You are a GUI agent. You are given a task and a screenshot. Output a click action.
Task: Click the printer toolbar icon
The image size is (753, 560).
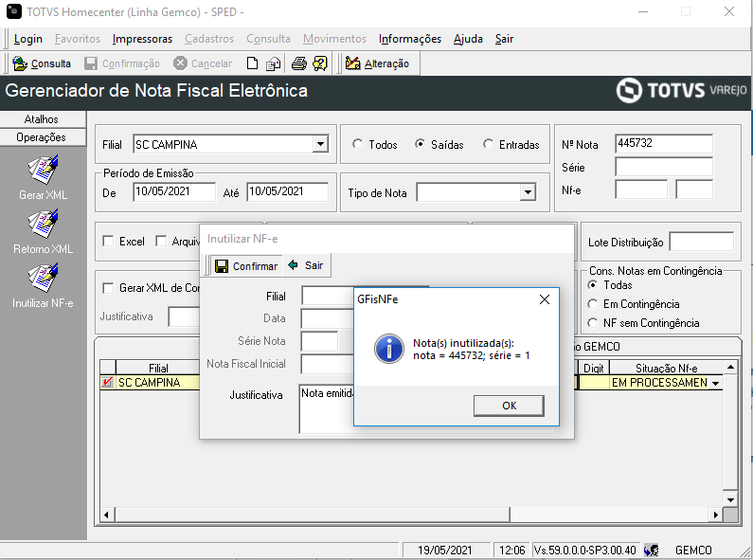tap(298, 63)
